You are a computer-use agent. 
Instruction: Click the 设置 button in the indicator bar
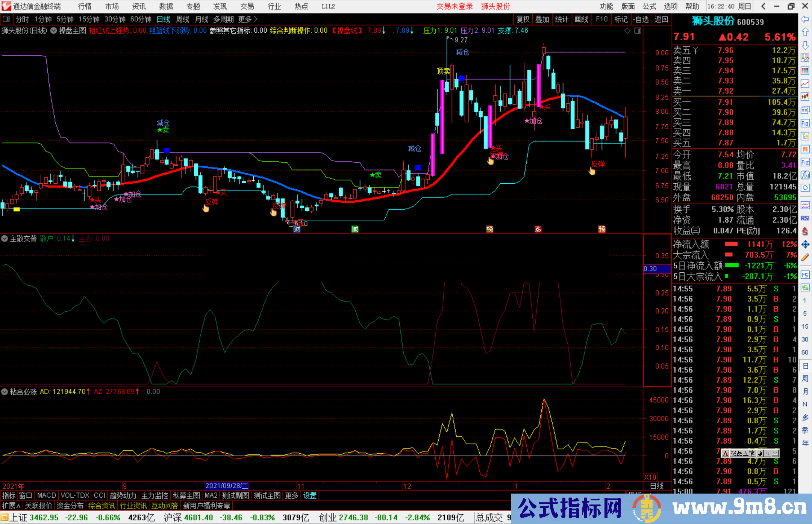pyautogui.click(x=309, y=495)
